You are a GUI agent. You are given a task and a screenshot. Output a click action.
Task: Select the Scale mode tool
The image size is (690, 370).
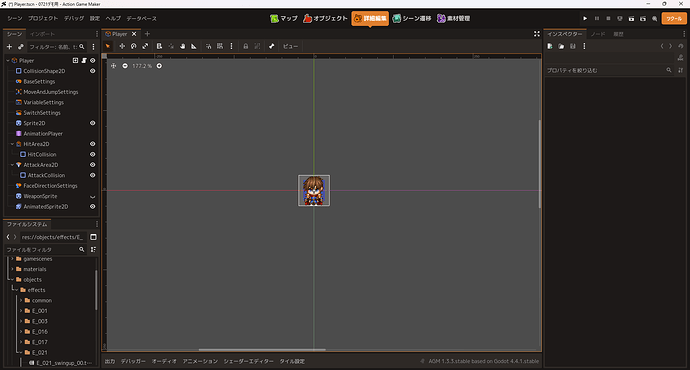(x=145, y=46)
